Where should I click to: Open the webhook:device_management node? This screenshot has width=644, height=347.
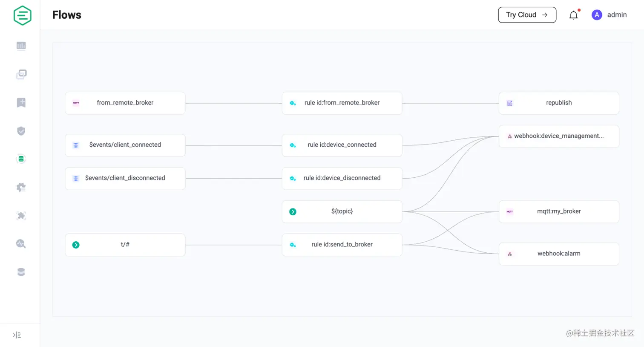[x=558, y=136]
